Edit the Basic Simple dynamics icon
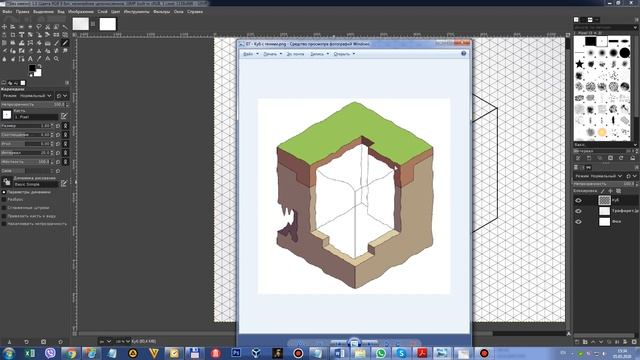Viewport: 640px width, 360px height. click(64, 183)
